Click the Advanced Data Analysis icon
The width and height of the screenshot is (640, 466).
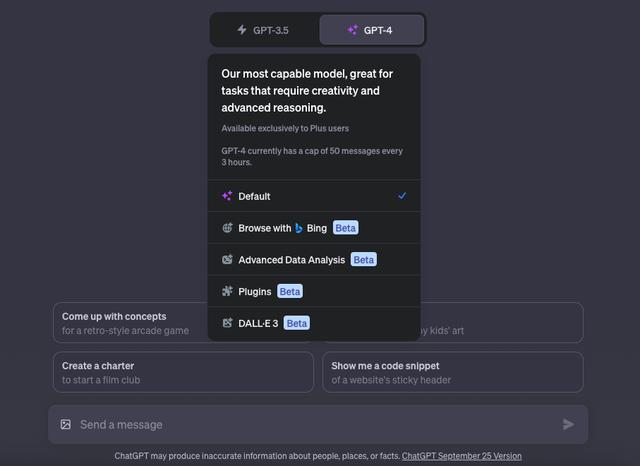pyautogui.click(x=227, y=260)
